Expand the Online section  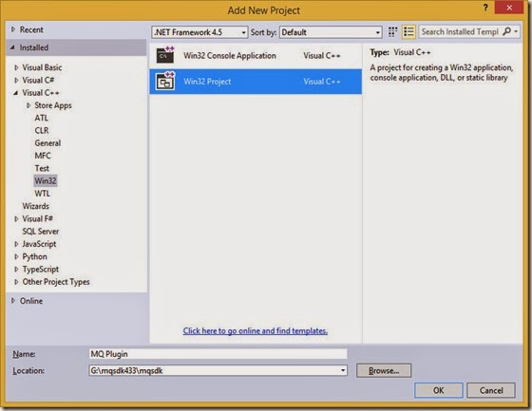pos(13,301)
